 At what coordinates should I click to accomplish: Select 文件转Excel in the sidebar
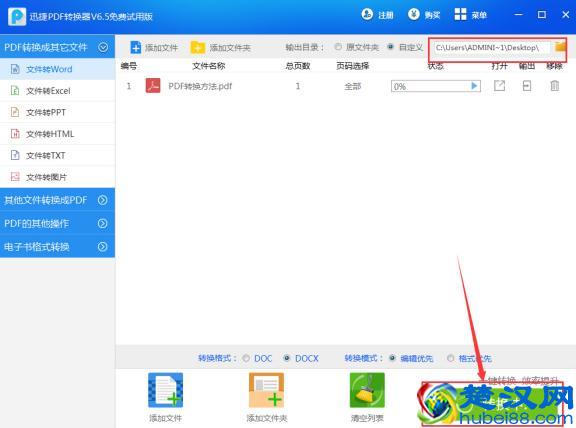[x=57, y=91]
